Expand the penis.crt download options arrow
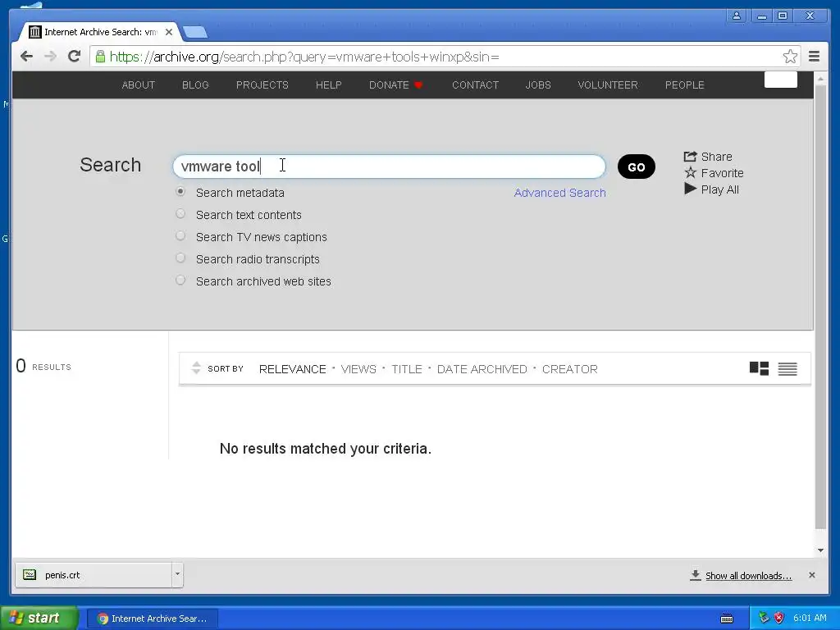840x630 pixels. point(177,575)
